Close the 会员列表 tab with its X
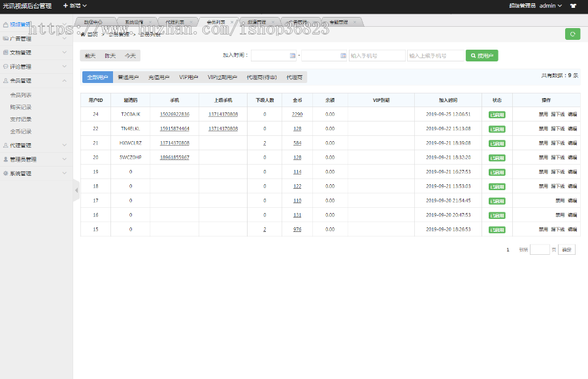 (x=231, y=22)
